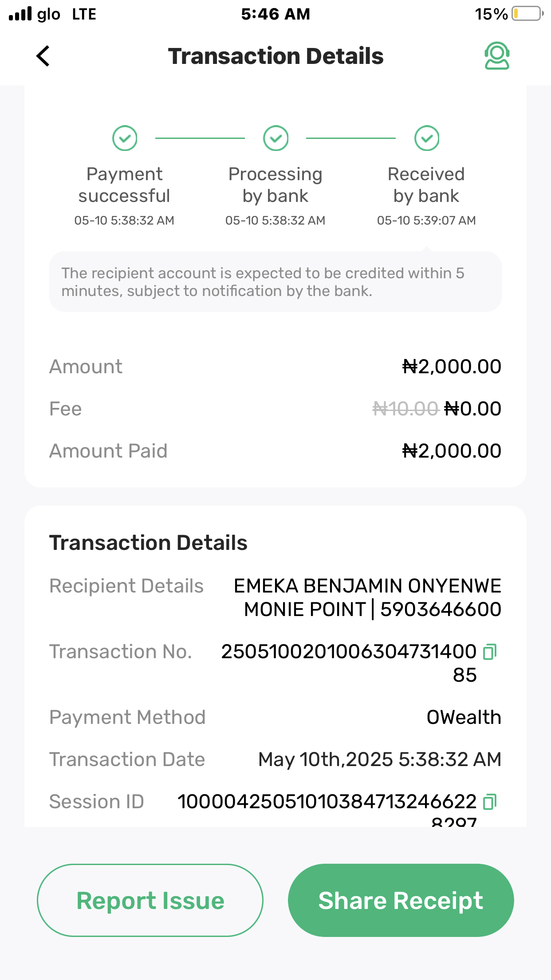This screenshot has width=551, height=980.
Task: Tap the Transaction Details page title
Action: (x=275, y=56)
